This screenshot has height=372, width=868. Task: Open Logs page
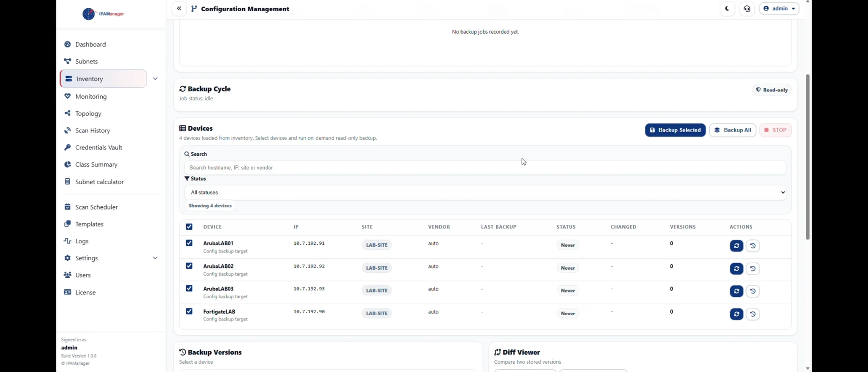click(x=82, y=241)
